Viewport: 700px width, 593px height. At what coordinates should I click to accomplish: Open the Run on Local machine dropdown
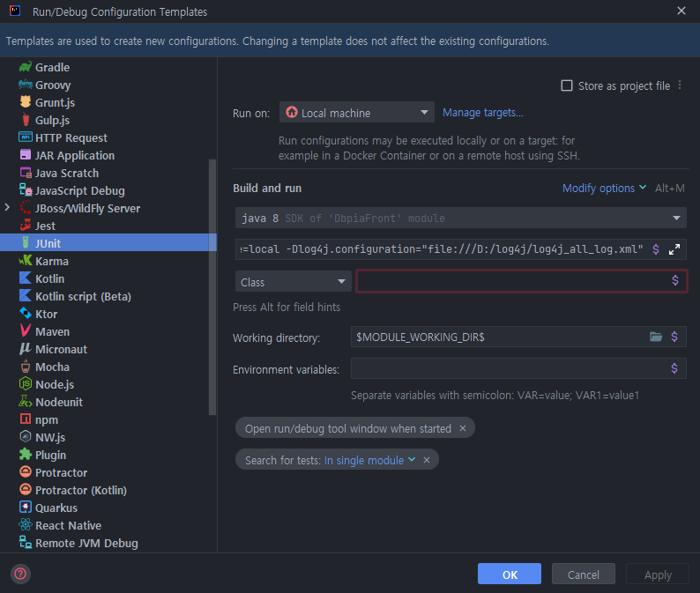[357, 113]
